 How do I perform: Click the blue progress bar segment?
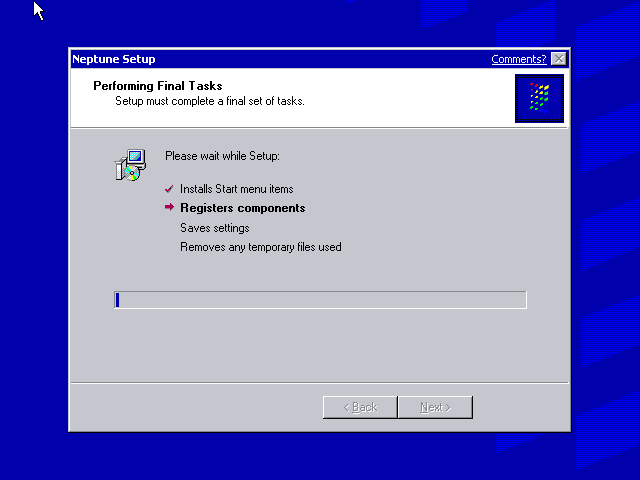(118, 300)
